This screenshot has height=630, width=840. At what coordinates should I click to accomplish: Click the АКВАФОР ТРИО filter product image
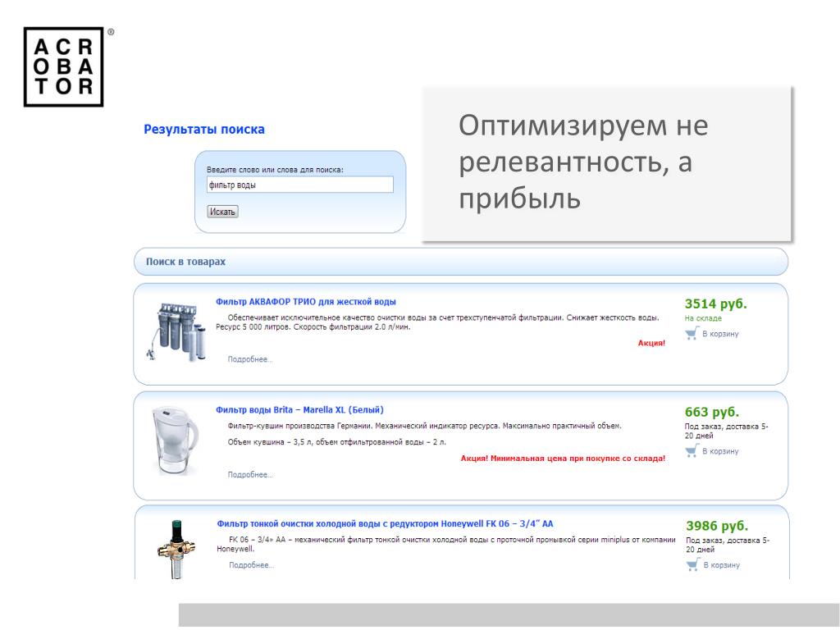pos(176,332)
